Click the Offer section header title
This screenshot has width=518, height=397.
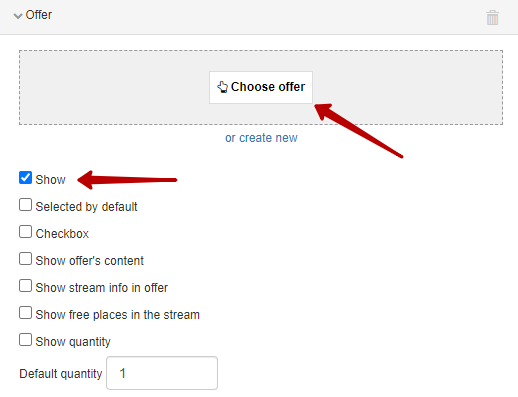pos(39,15)
